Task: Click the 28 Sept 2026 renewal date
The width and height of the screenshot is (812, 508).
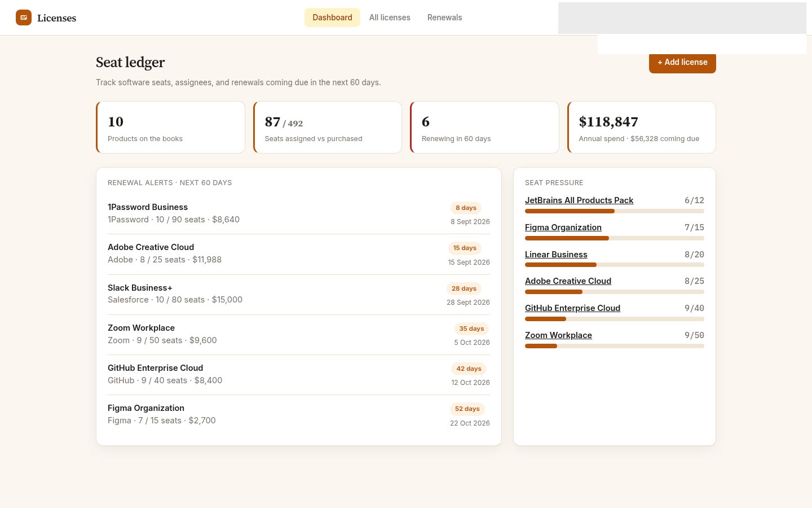Action: 468,303
